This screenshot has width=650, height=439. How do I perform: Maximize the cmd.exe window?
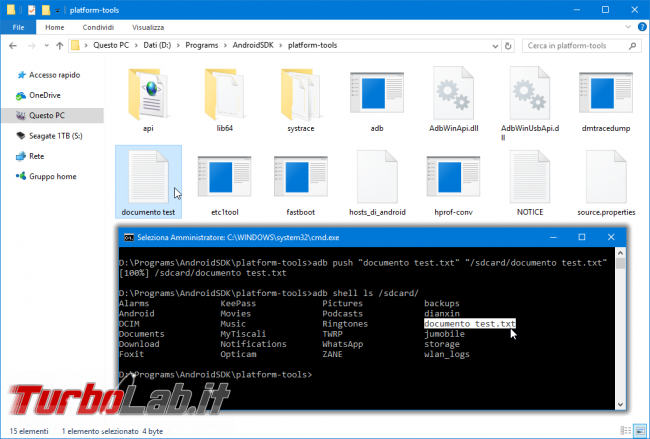[582, 237]
